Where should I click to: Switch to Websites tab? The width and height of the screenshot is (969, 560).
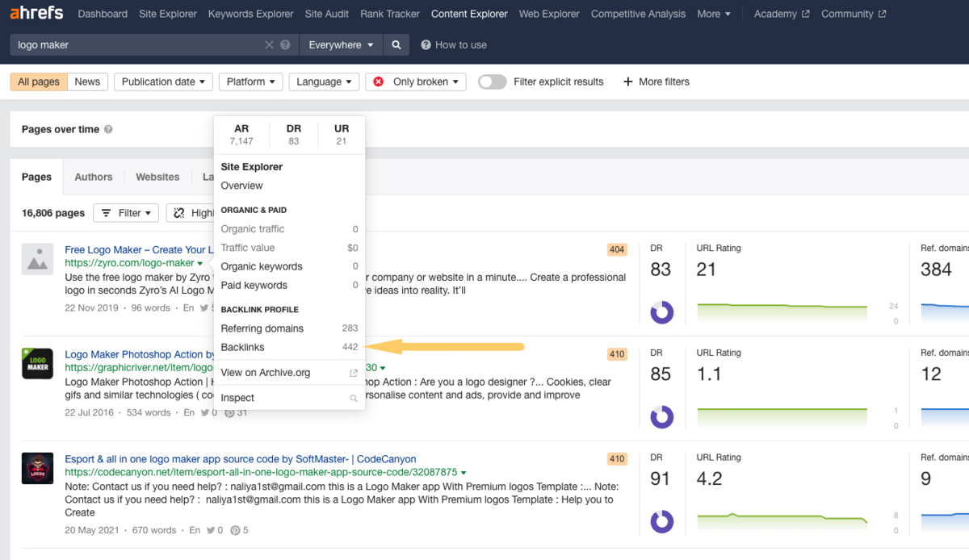pos(157,177)
